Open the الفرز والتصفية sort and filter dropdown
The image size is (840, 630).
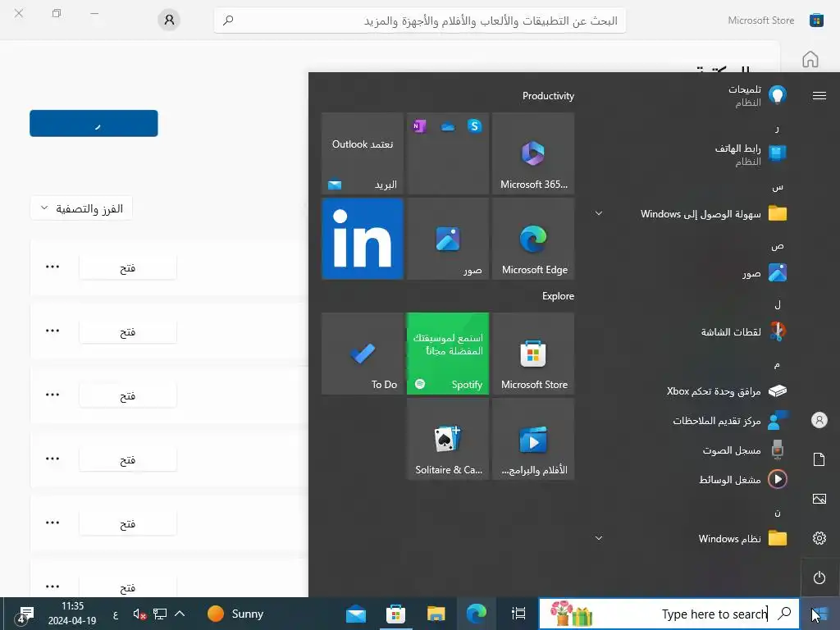(81, 208)
